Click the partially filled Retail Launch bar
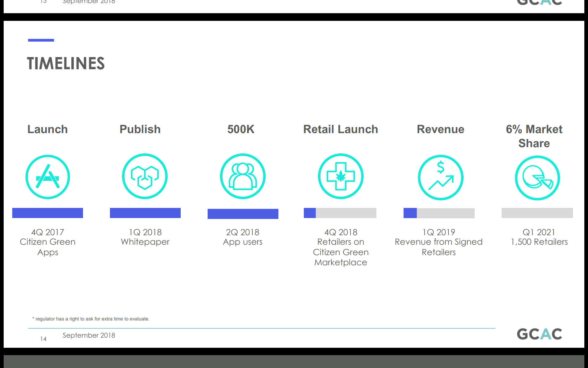Screen dimensions: 588x368 [x=340, y=213]
